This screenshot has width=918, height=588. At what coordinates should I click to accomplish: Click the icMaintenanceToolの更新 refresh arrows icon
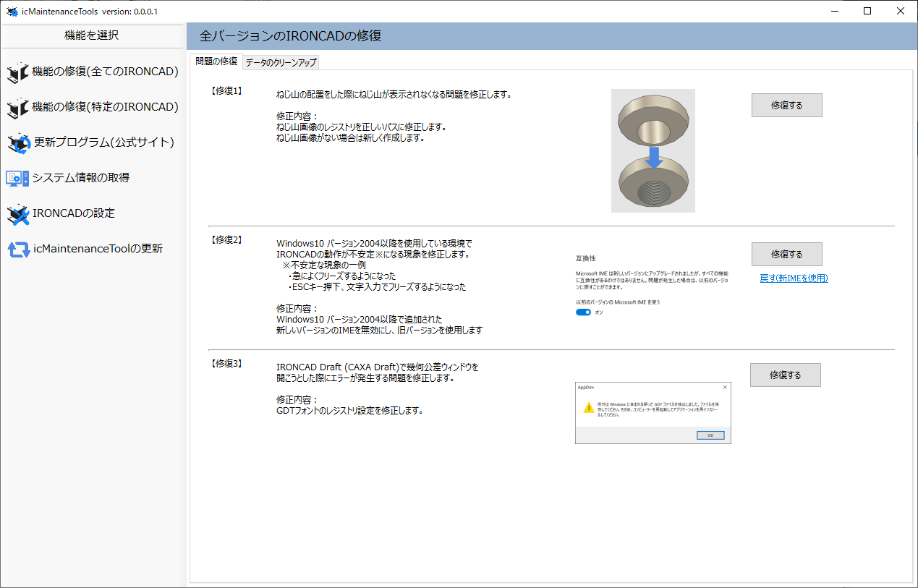(18, 250)
